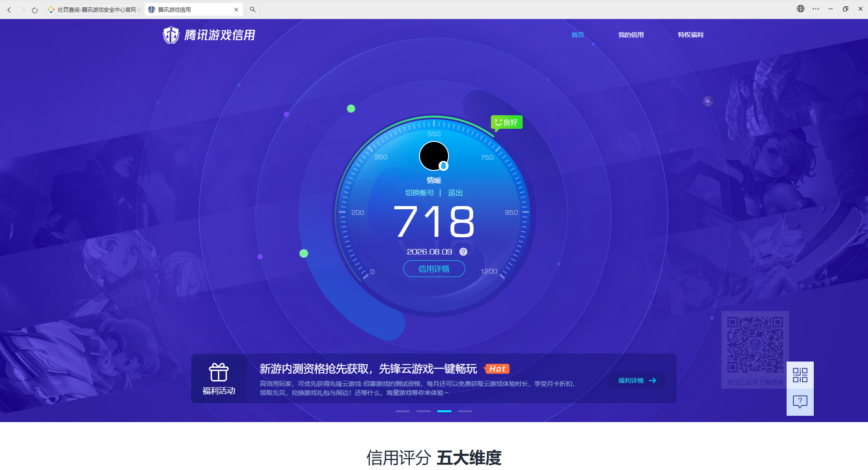
Task: Select the first carousel indicator dash
Action: coord(403,411)
